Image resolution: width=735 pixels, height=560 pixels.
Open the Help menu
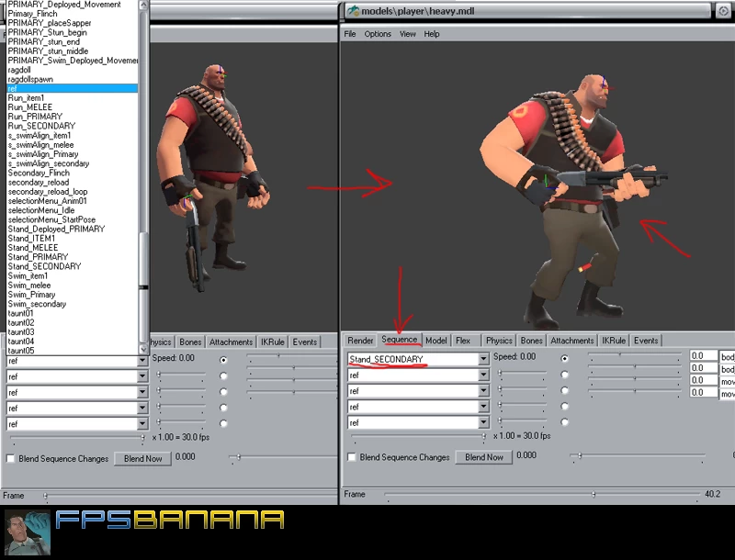430,34
